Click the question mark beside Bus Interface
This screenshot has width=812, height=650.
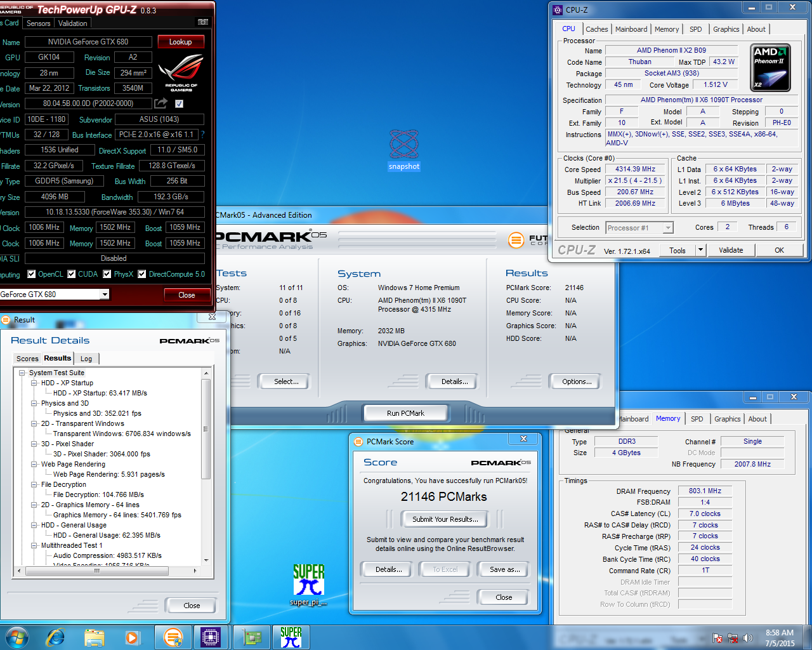pyautogui.click(x=202, y=135)
